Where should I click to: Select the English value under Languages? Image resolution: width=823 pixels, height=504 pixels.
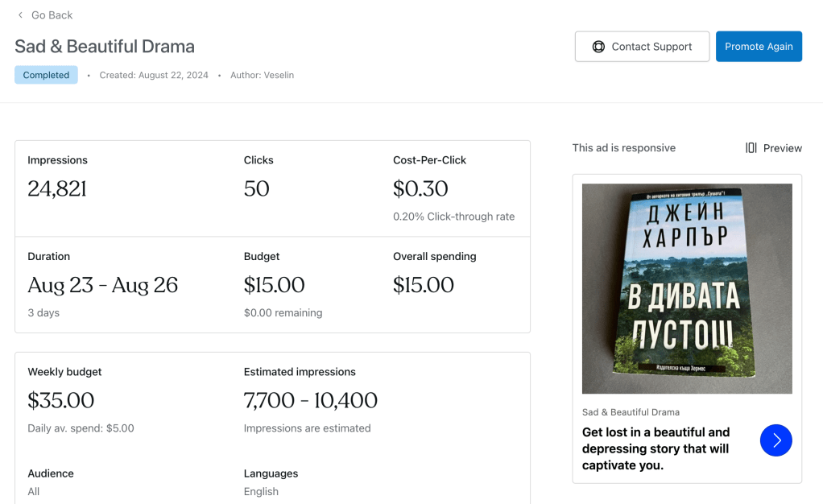tap(261, 491)
